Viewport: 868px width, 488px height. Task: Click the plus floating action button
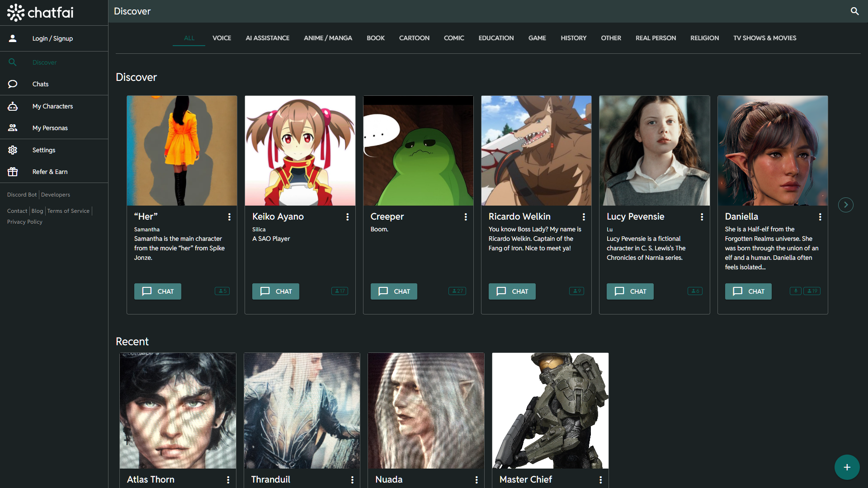[847, 467]
